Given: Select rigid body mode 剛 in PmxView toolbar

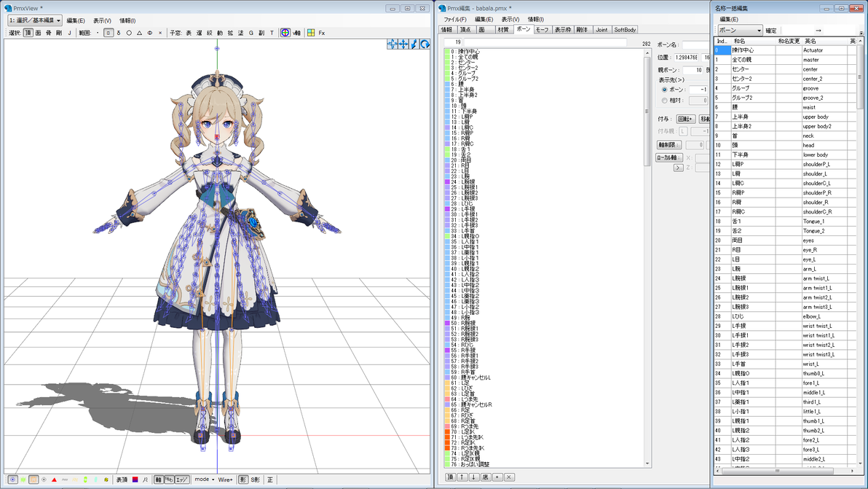Looking at the screenshot, I should [59, 34].
